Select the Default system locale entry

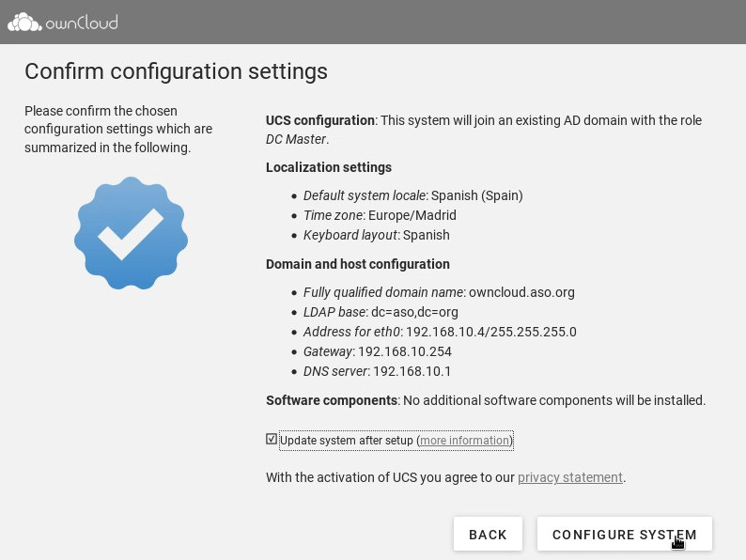click(412, 195)
